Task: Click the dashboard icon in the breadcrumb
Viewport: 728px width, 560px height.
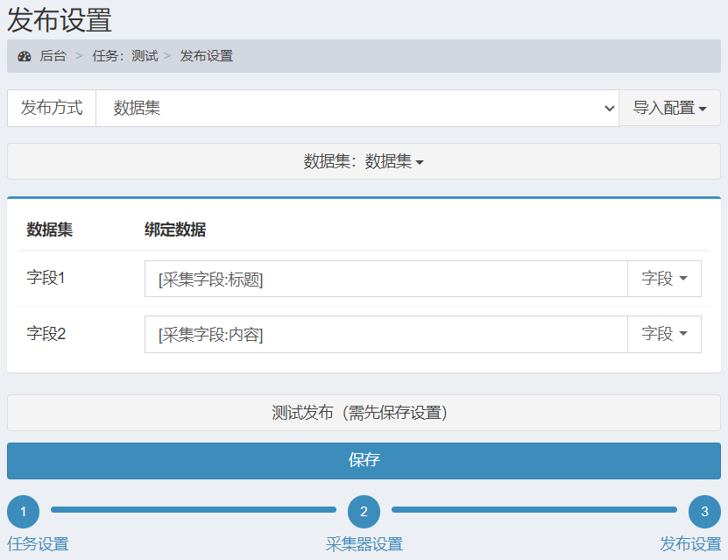Action: click(25, 55)
